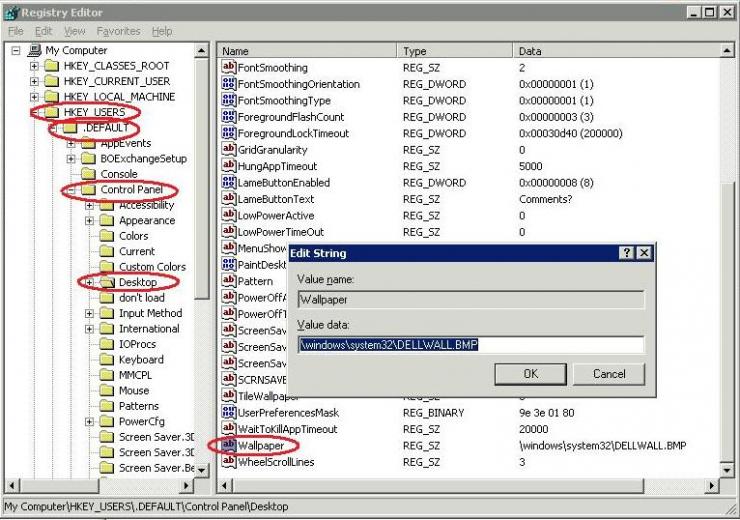Image resolution: width=740 pixels, height=520 pixels.
Task: Open the Edit menu
Action: (43, 31)
